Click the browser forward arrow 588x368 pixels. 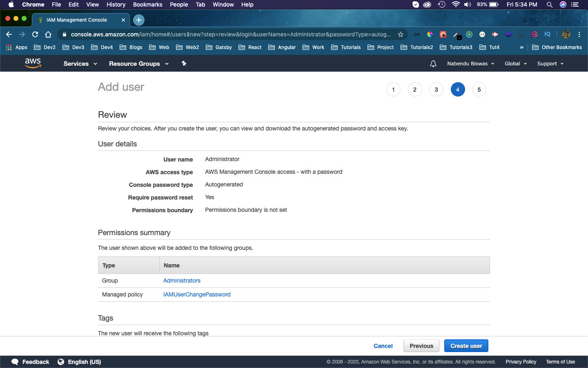(x=22, y=34)
